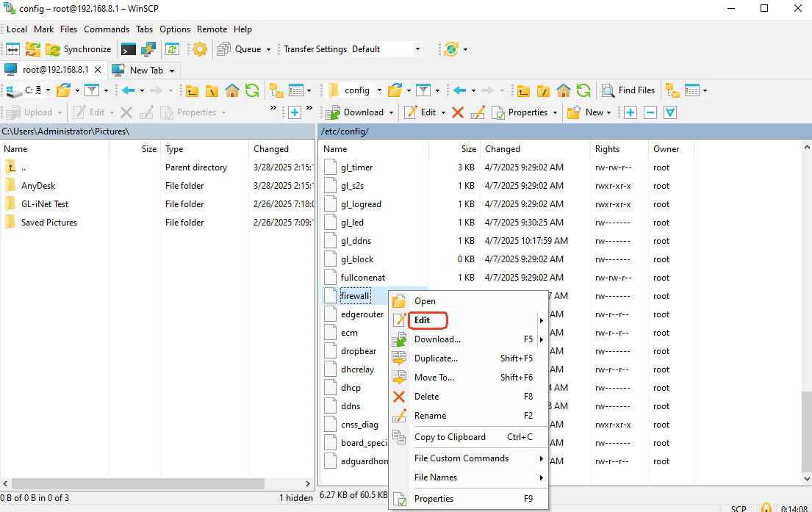Click the remote Select Files plus icon
812x512 pixels.
630,112
